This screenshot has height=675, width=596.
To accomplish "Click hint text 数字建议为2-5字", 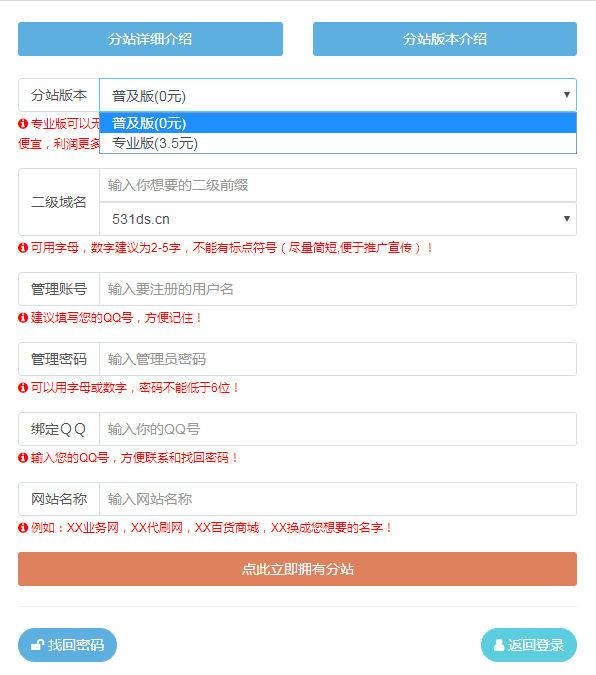I will coord(136,248).
